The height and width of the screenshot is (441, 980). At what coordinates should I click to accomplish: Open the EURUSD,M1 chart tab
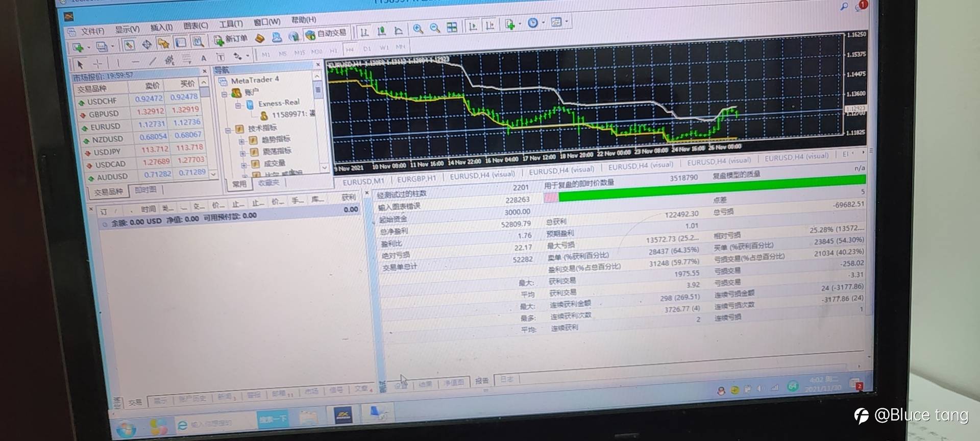363,182
